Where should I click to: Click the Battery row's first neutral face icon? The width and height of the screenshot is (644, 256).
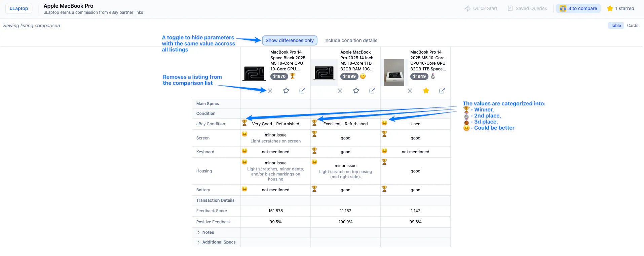click(244, 189)
